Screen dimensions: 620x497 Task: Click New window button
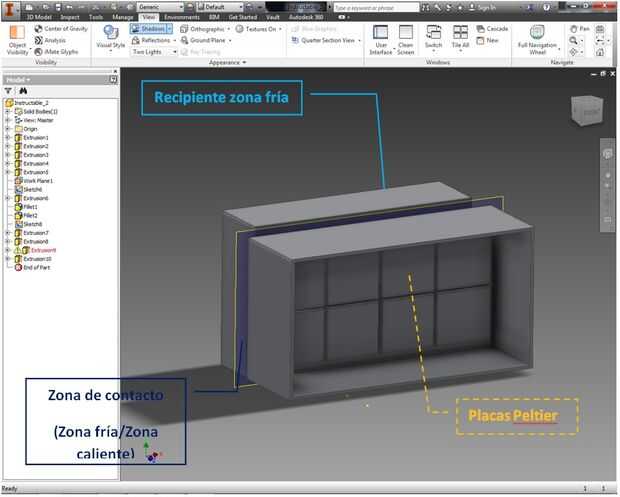488,40
